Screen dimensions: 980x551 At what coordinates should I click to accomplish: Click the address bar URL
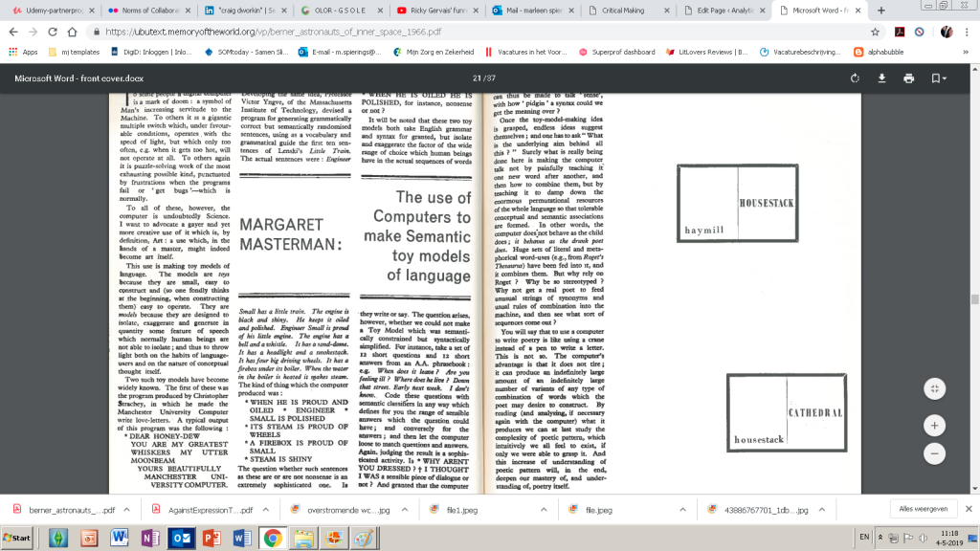click(273, 32)
